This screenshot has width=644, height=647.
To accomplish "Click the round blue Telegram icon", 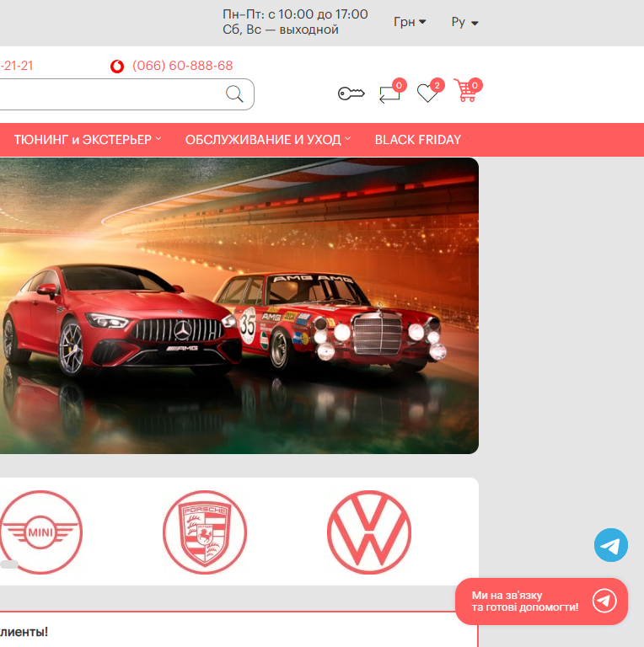I will (611, 545).
